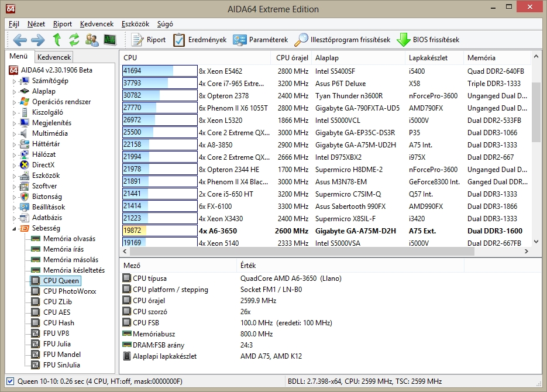Screen dimensions: 547x392
Task: Click BIOS frissítések
Action: point(428,40)
